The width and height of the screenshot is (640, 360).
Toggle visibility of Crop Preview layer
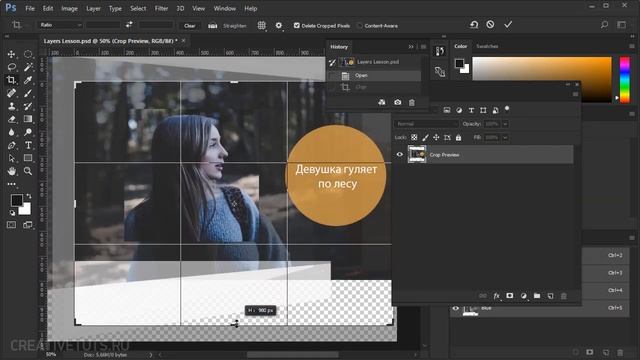pos(400,154)
